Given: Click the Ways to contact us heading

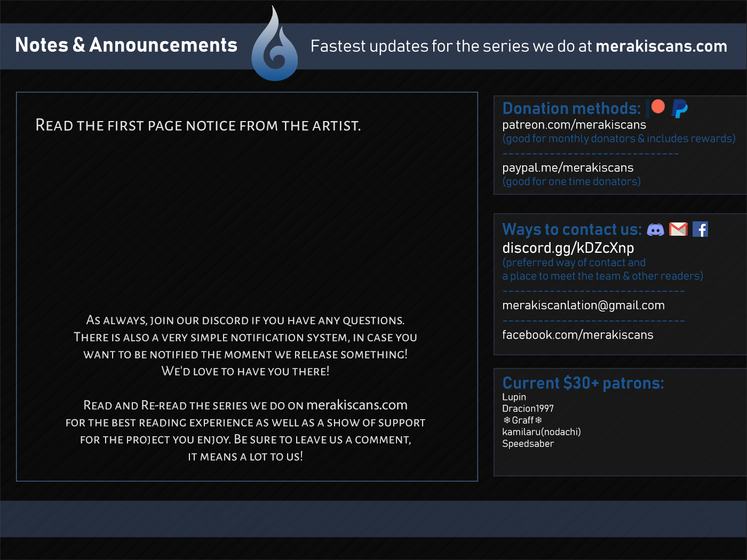Looking at the screenshot, I should 572,229.
